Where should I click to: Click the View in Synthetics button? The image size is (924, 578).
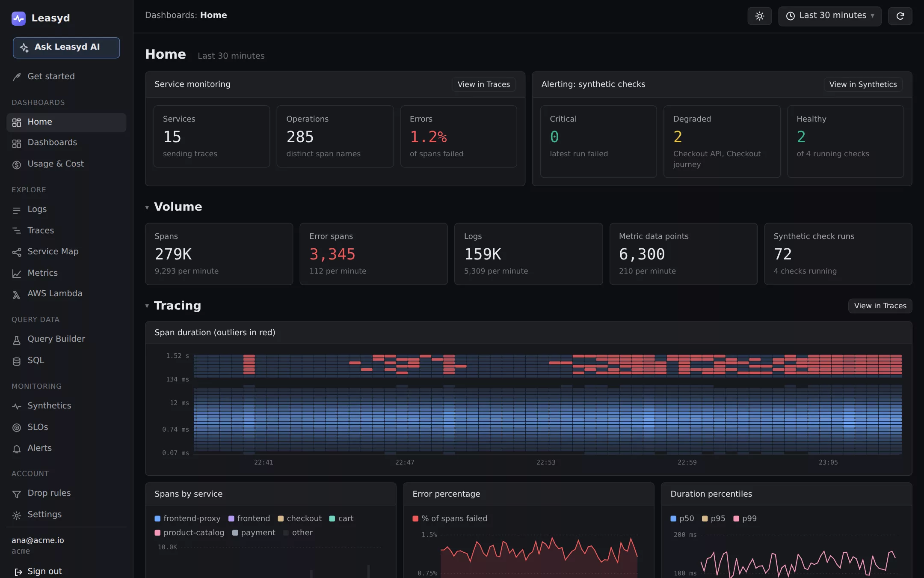click(x=863, y=84)
